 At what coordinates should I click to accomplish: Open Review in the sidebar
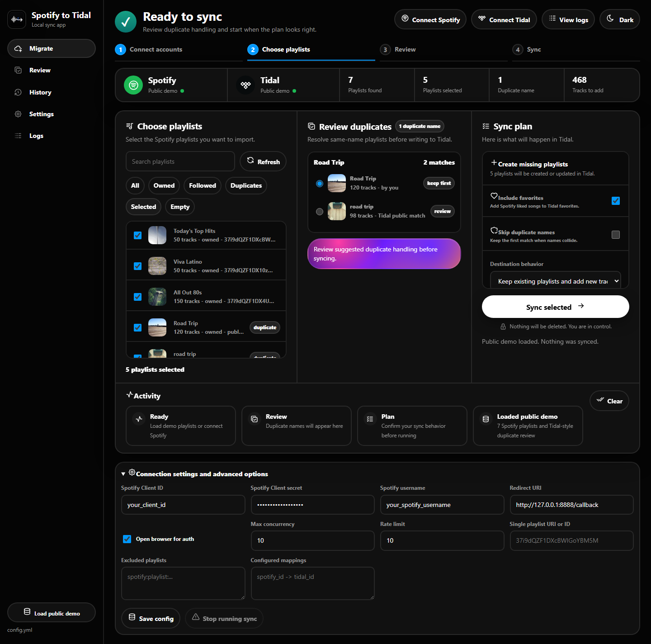click(52, 70)
